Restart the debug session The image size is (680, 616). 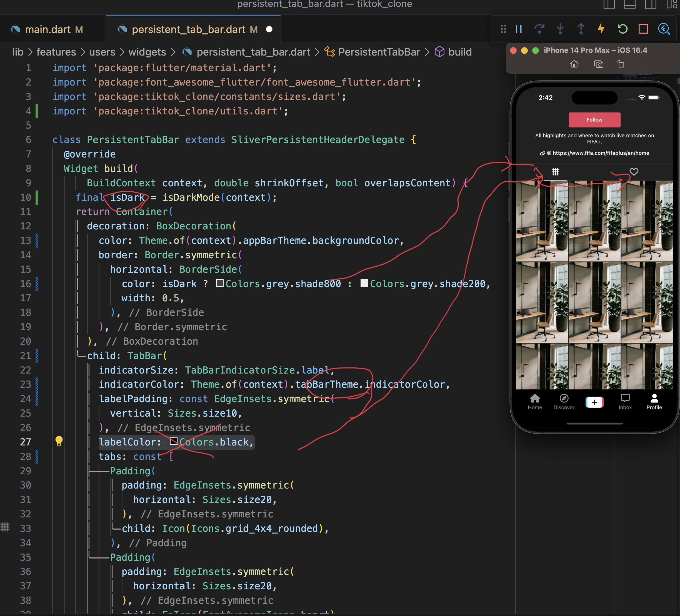coord(622,29)
